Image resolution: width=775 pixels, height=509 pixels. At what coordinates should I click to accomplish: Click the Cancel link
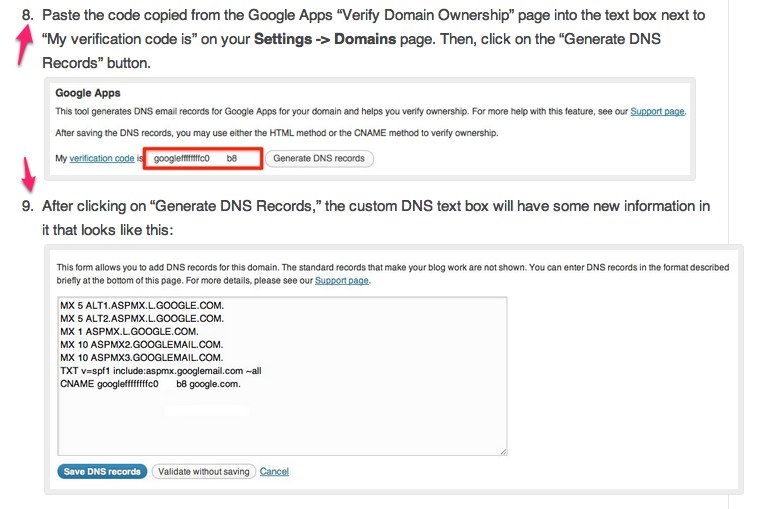[x=274, y=471]
